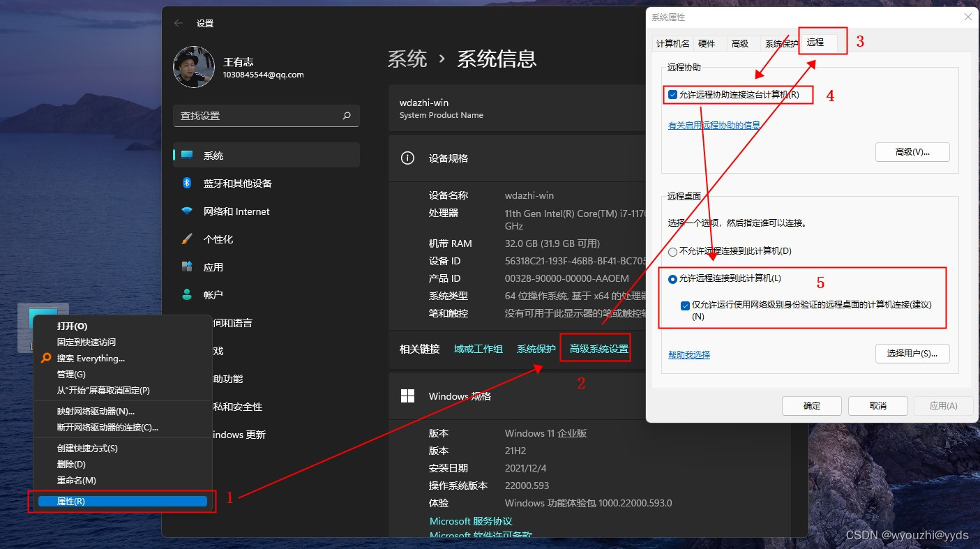Select 不允许远程连接到此计算机 radio option
The image size is (980, 549).
tap(672, 252)
